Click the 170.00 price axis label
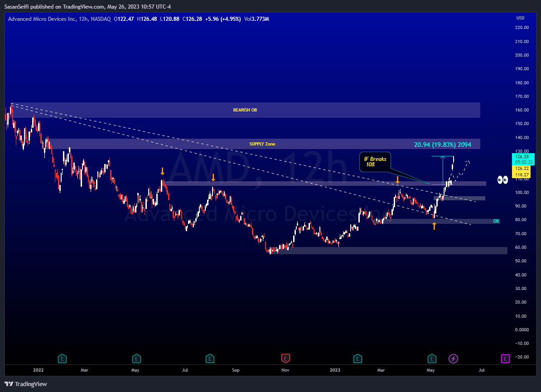541x392 pixels. point(522,97)
